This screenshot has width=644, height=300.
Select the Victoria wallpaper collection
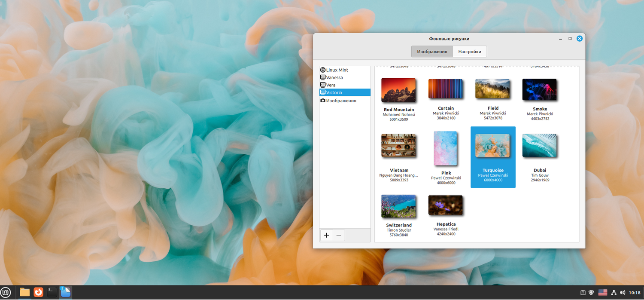pos(345,92)
